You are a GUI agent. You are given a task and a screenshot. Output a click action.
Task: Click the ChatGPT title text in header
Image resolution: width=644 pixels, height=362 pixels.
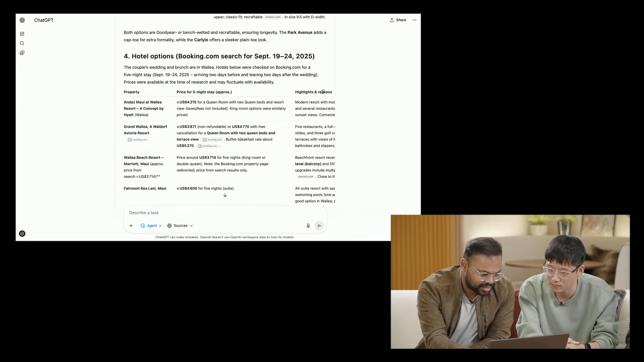44,20
